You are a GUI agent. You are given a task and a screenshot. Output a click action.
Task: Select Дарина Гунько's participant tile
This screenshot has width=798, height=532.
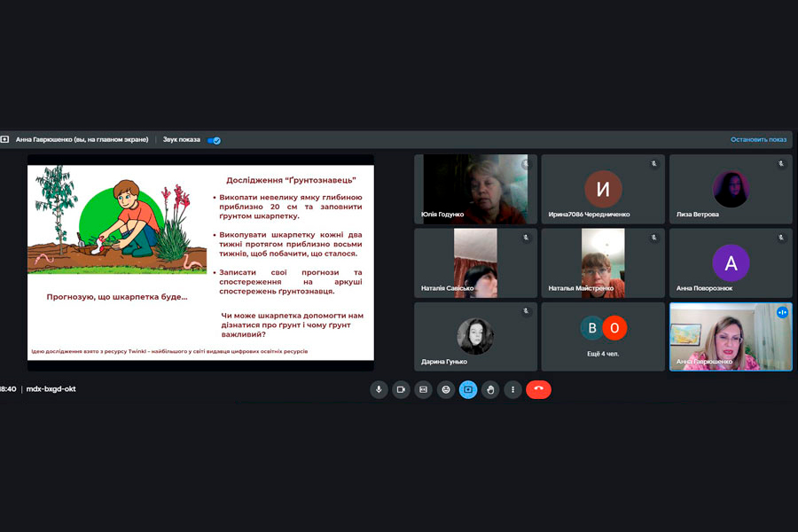tap(475, 337)
